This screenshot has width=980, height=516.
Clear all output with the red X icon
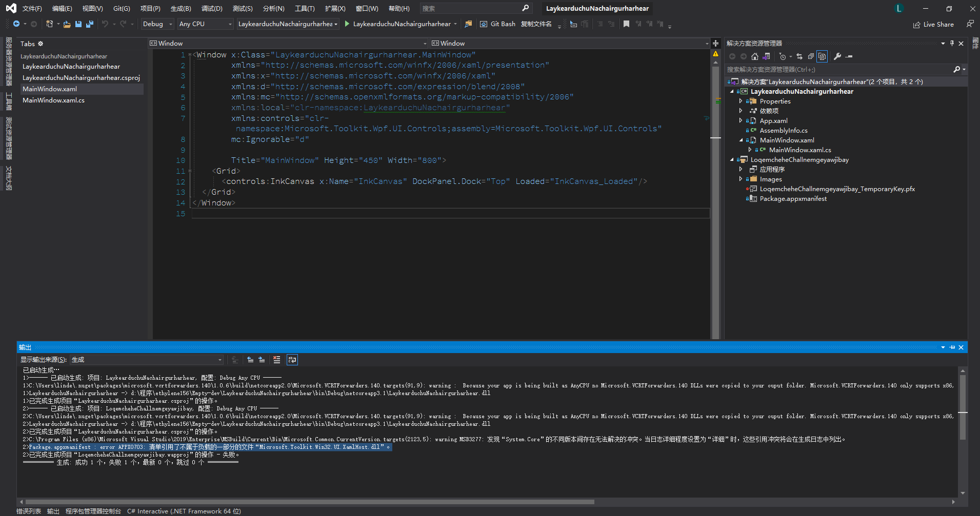[277, 360]
